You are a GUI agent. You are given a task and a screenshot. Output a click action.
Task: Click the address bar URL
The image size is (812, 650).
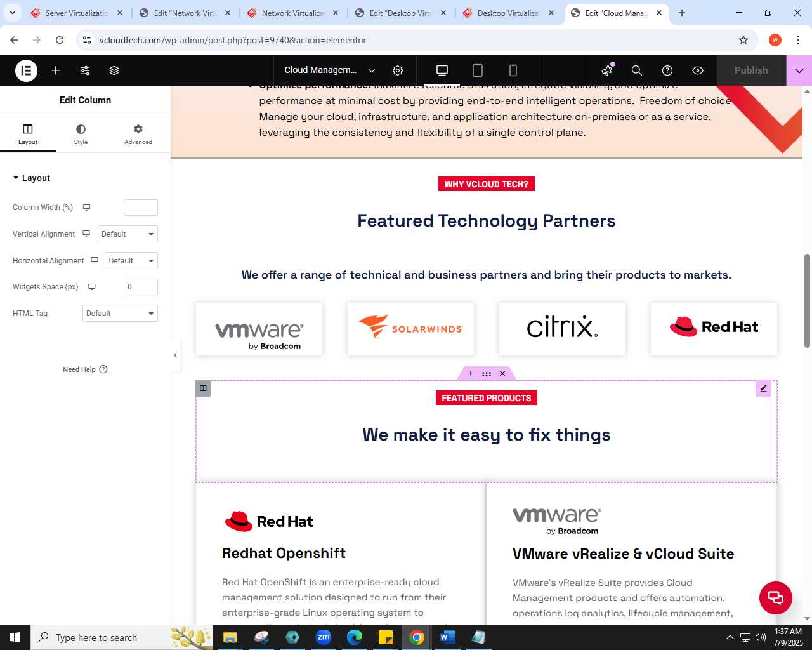pos(233,40)
